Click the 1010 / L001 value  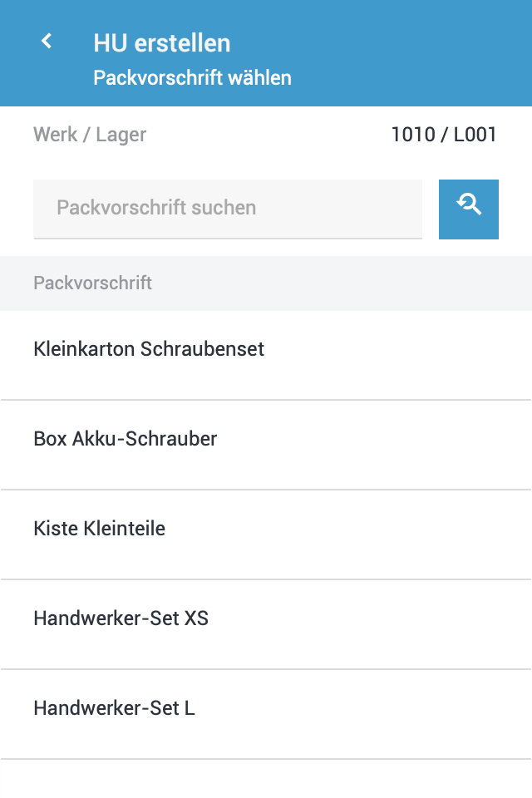(x=444, y=135)
